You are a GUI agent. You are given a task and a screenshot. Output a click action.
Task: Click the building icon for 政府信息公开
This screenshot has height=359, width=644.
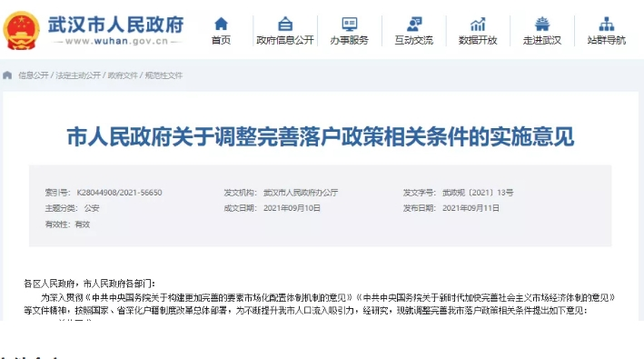pos(285,24)
